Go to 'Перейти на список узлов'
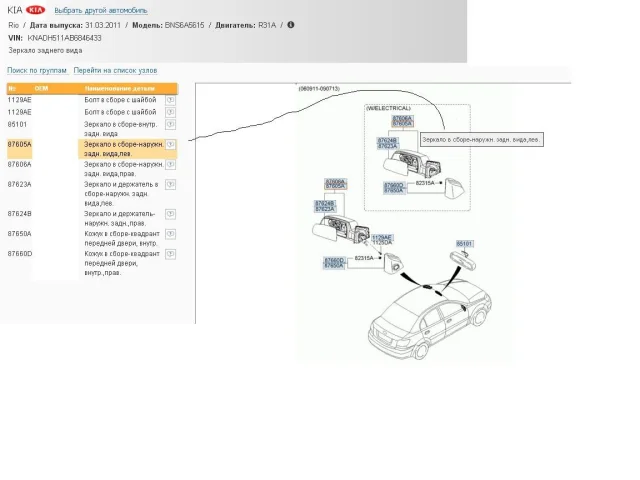The height and width of the screenshot is (480, 640). tap(115, 71)
